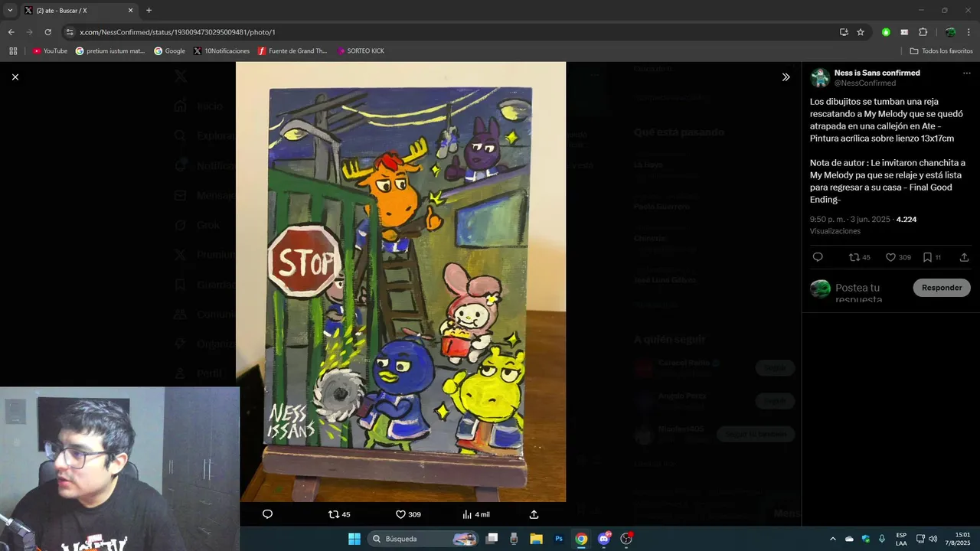Open Ness is Sans confirmed profile name
The height and width of the screenshot is (551, 980).
[x=877, y=73]
